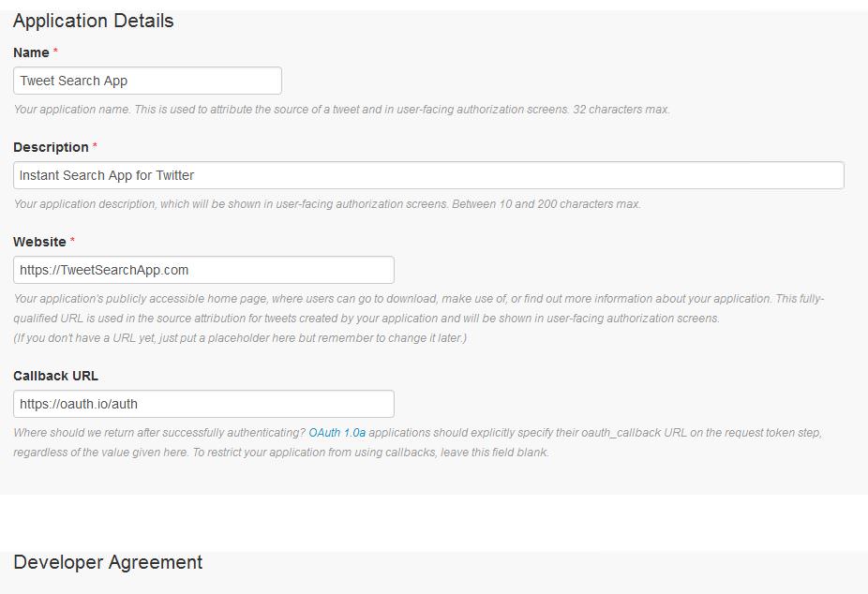Click the Website field label
Screen dimensions: 868x594
(x=41, y=242)
